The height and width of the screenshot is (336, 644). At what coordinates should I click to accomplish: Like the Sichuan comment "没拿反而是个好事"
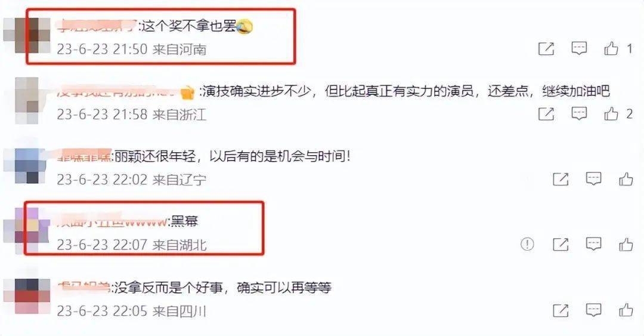[x=626, y=310]
